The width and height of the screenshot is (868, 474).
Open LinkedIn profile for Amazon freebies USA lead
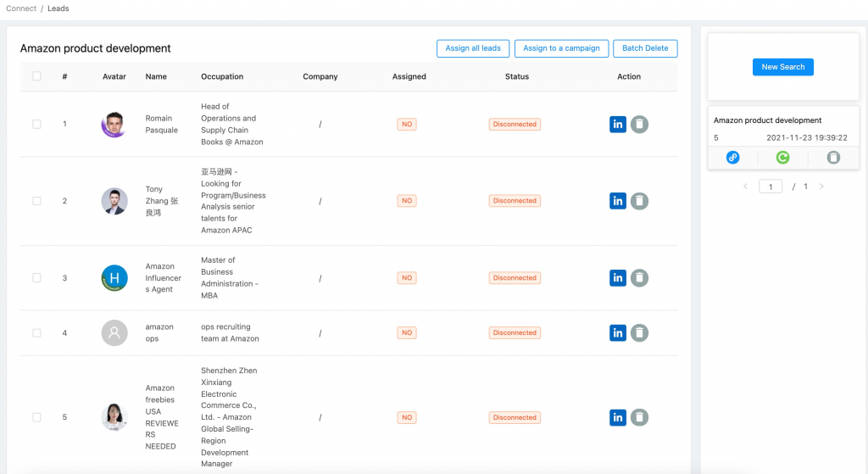coord(618,417)
